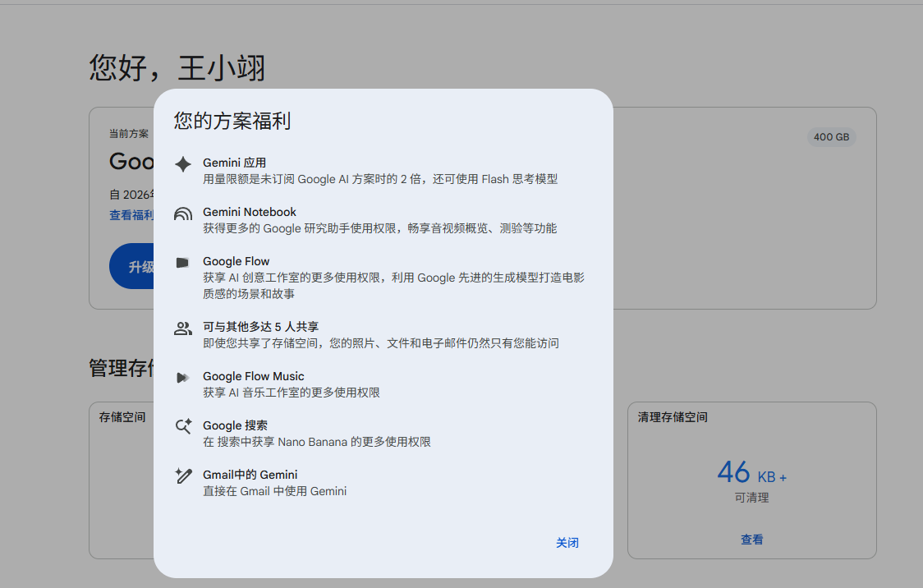The height and width of the screenshot is (588, 923).
Task: Click the Google Flow Music icon
Action: pos(183,378)
